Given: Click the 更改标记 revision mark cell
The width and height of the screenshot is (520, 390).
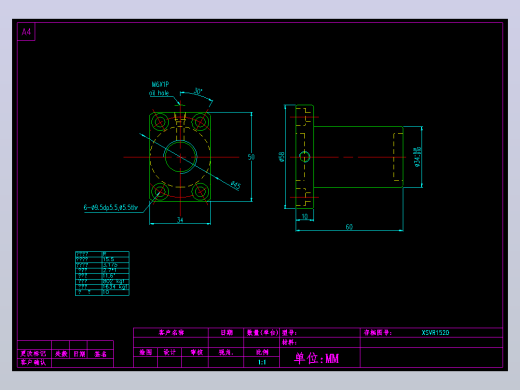Looking at the screenshot, I should point(33,354).
